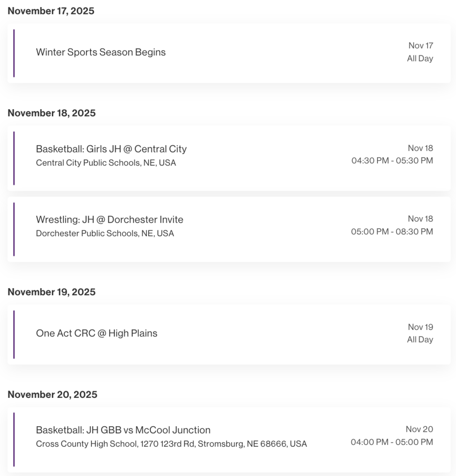This screenshot has width=456, height=476.
Task: Open the One Act CRC @ High Plains event
Action: coord(97,333)
